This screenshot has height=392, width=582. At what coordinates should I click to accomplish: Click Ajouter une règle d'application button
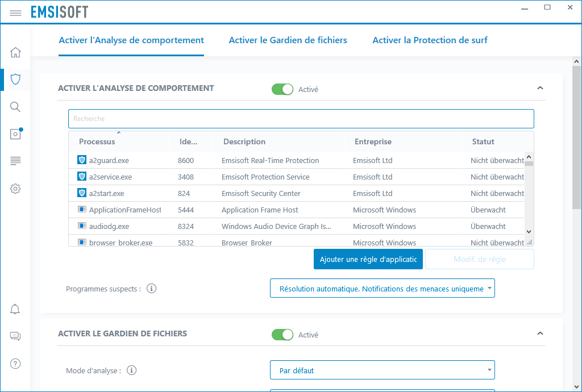point(368,259)
